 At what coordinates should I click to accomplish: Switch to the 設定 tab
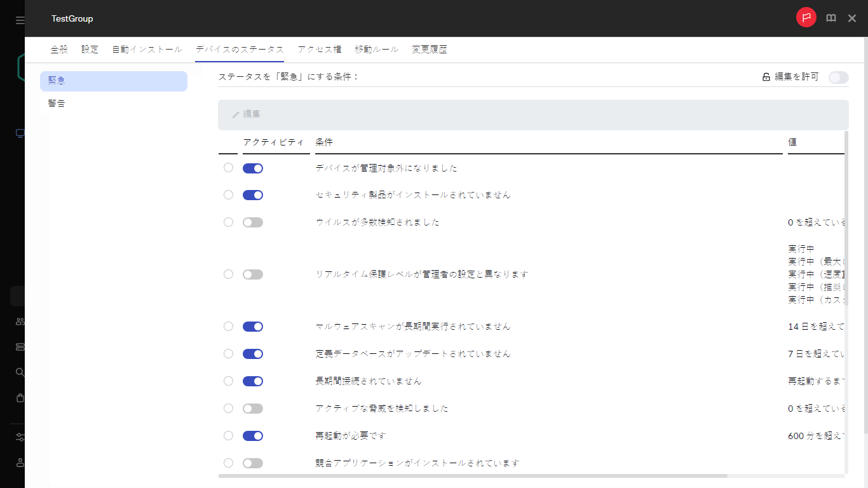click(x=90, y=49)
